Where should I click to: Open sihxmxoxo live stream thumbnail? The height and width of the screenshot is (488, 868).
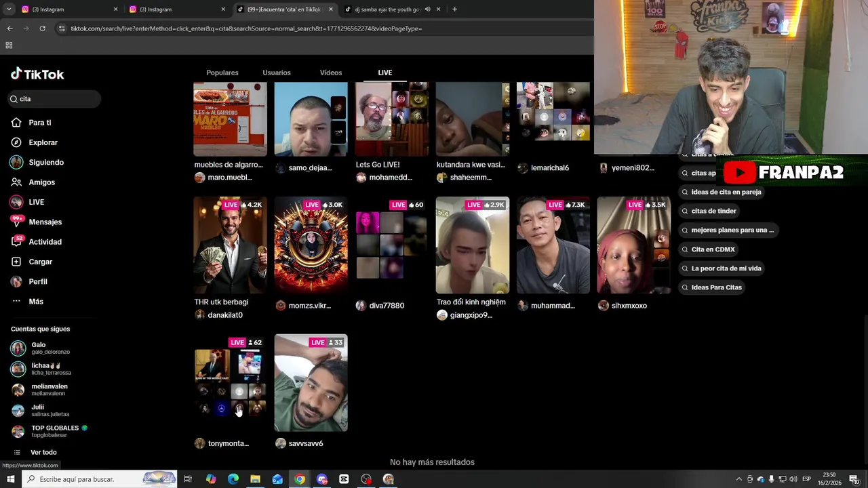tap(633, 245)
